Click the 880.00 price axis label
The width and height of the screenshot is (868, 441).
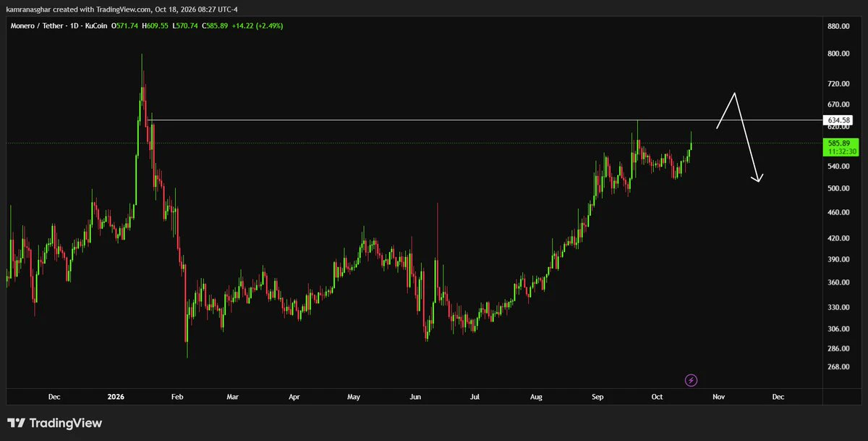pos(839,27)
